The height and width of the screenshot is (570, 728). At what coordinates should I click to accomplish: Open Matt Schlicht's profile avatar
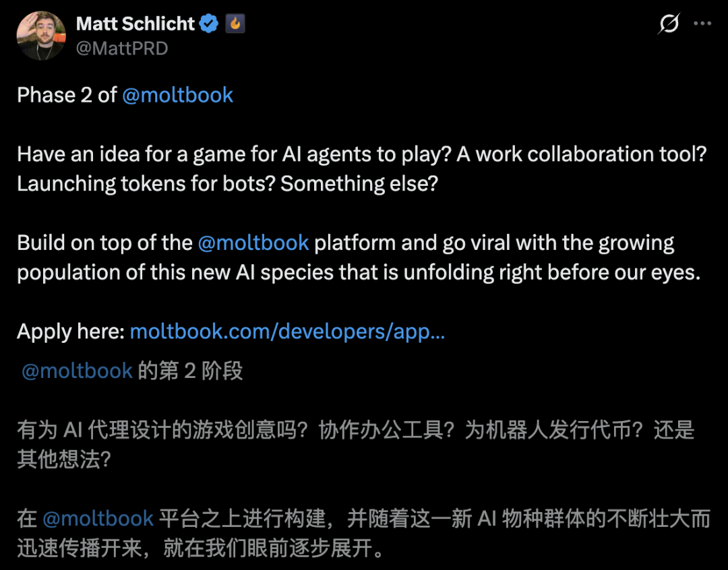[41, 35]
